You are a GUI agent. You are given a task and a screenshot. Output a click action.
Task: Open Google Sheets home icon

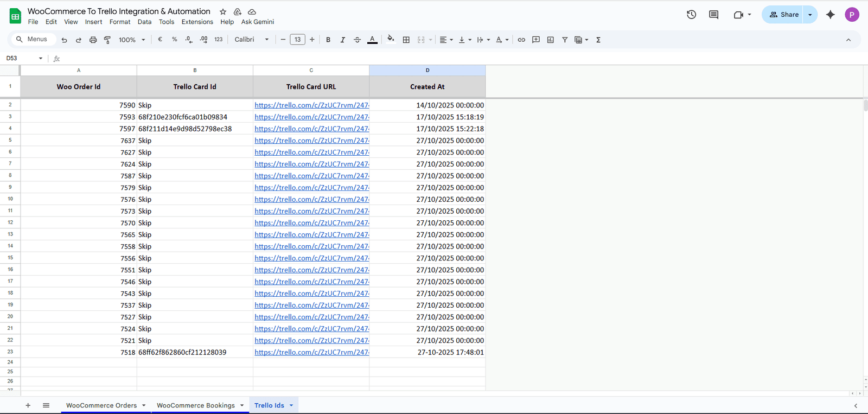(x=15, y=16)
